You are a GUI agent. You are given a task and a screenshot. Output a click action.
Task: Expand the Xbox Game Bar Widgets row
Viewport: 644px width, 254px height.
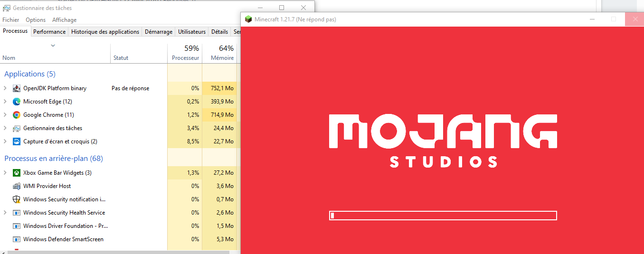(x=5, y=173)
